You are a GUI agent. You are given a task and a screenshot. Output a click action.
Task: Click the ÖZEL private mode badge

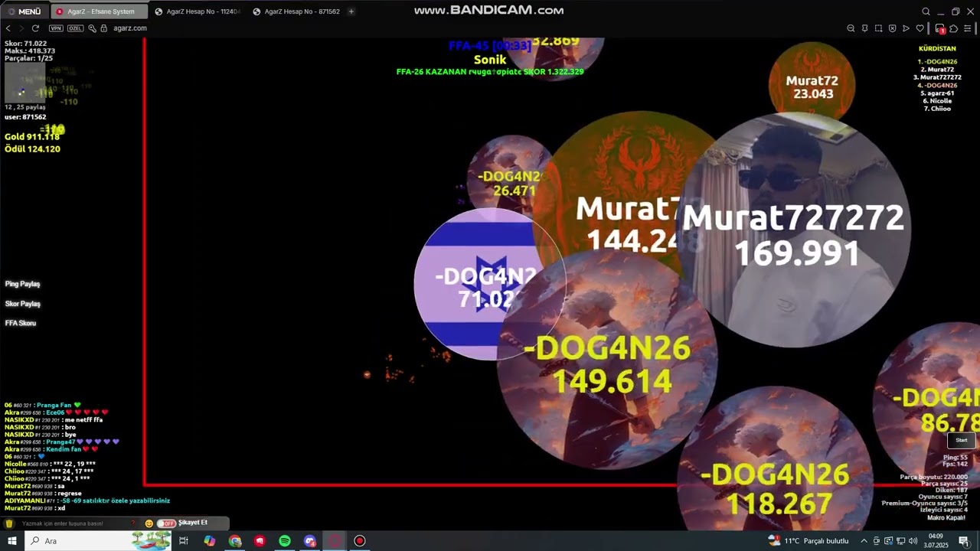click(x=75, y=28)
